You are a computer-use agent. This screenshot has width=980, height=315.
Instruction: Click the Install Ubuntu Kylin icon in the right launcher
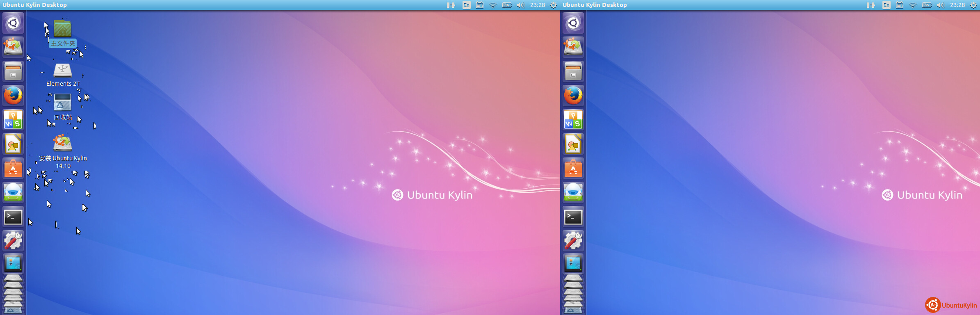(573, 47)
